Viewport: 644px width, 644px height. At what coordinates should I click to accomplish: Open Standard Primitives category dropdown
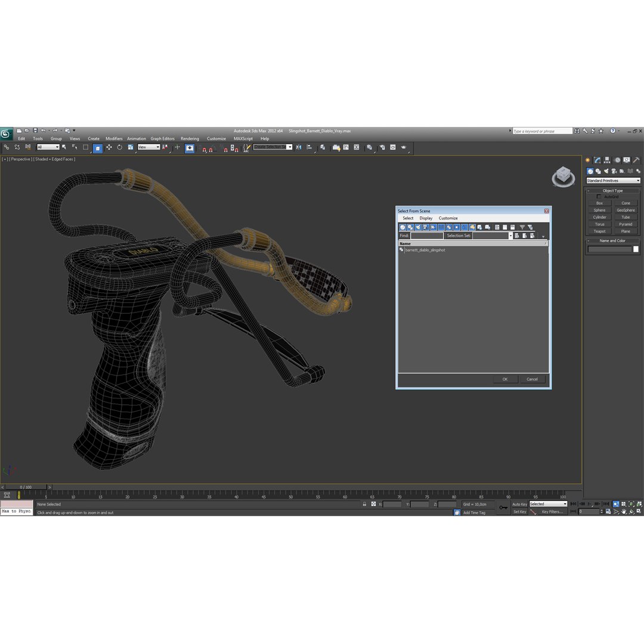click(x=613, y=181)
